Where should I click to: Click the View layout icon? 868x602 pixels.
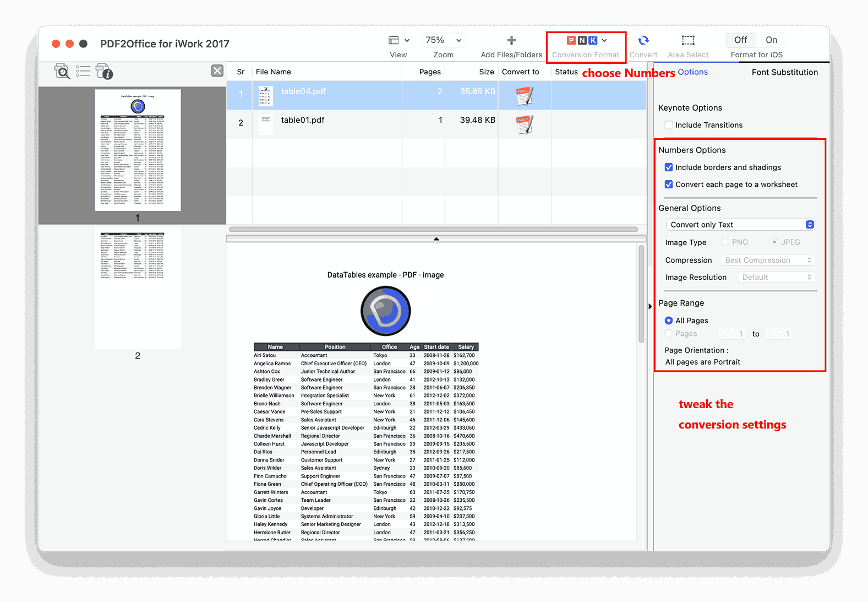[x=394, y=40]
